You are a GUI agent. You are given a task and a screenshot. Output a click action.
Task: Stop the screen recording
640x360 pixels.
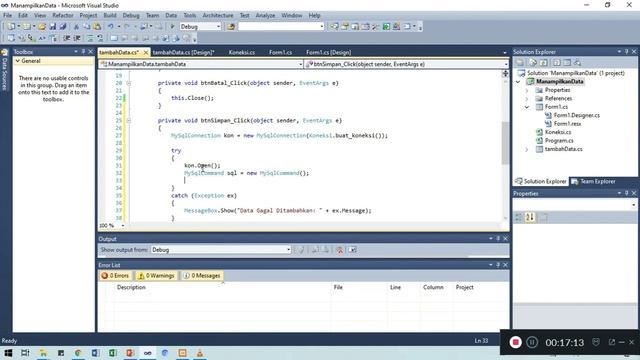click(x=516, y=342)
